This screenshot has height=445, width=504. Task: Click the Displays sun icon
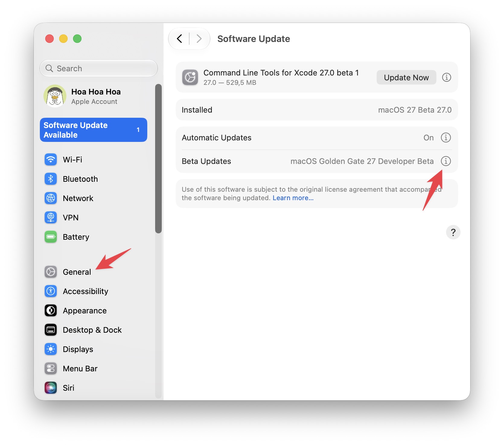51,349
